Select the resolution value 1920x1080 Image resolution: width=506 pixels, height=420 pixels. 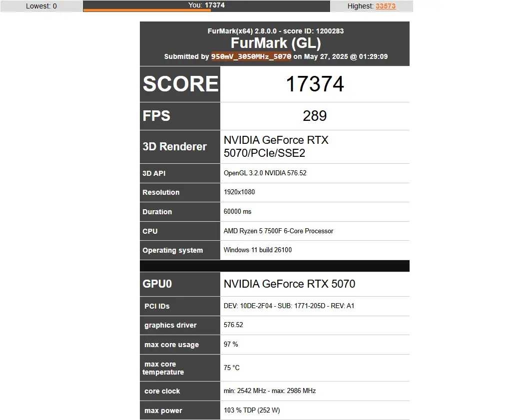239,192
